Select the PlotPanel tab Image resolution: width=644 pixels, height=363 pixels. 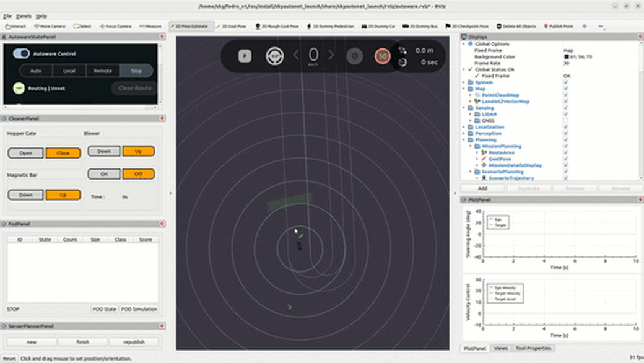tap(475, 348)
